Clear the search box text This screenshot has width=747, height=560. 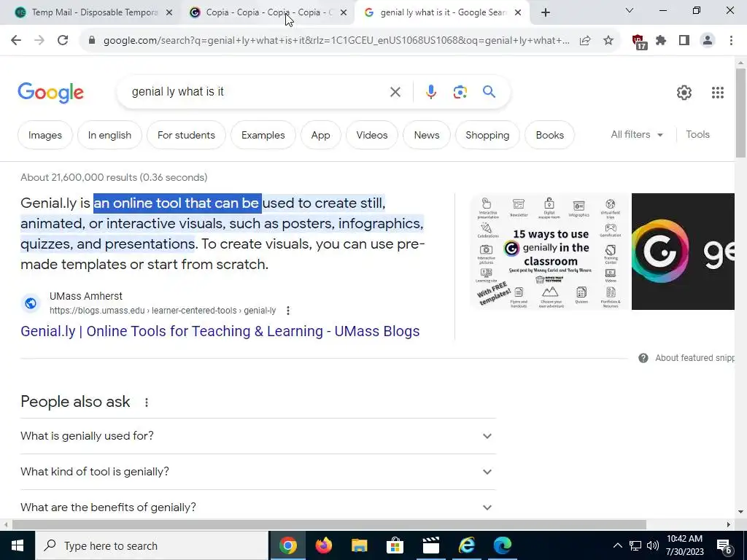click(395, 92)
